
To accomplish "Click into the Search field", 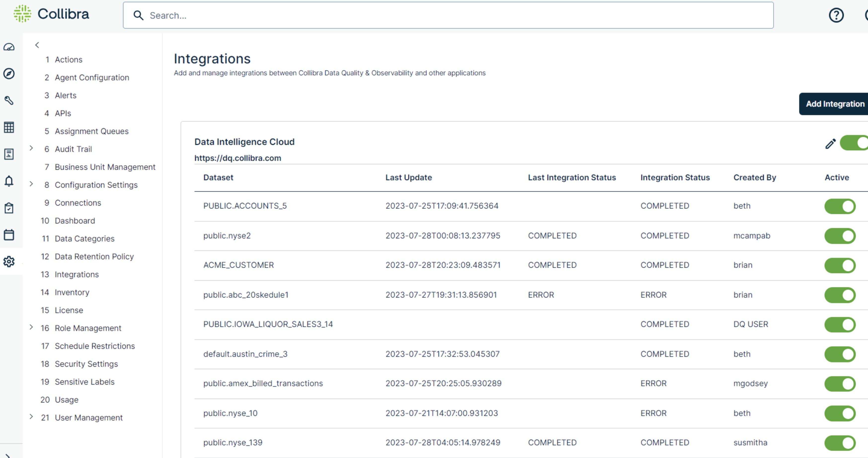I will pyautogui.click(x=448, y=15).
